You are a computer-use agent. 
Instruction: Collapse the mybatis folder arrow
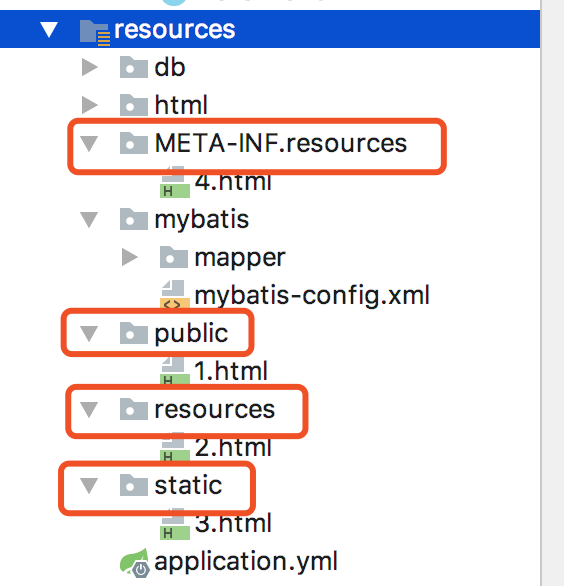(x=89, y=220)
